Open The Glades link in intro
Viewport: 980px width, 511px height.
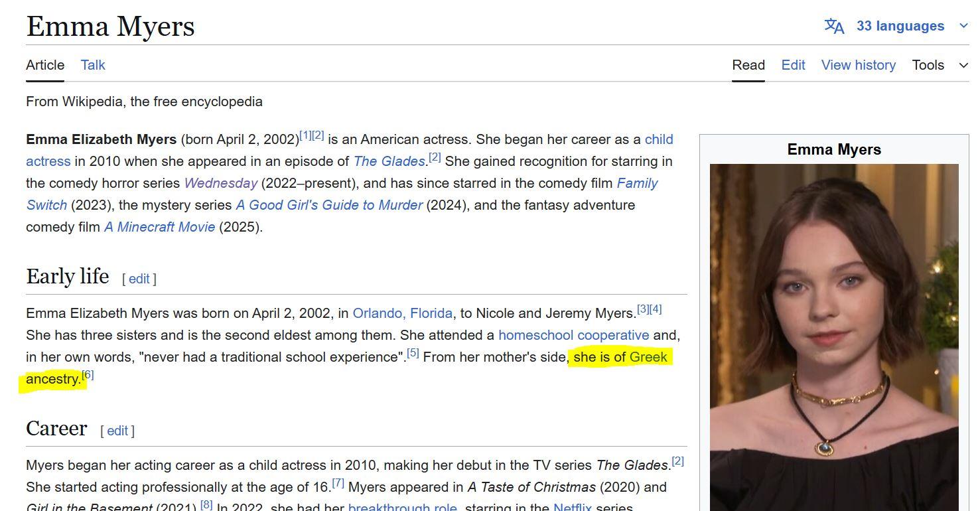pos(389,161)
